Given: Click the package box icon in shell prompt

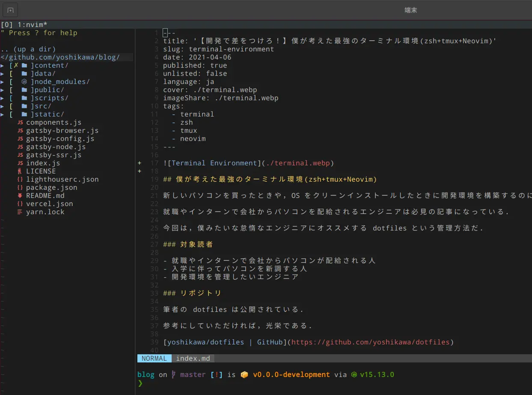Looking at the screenshot, I should coord(244,375).
